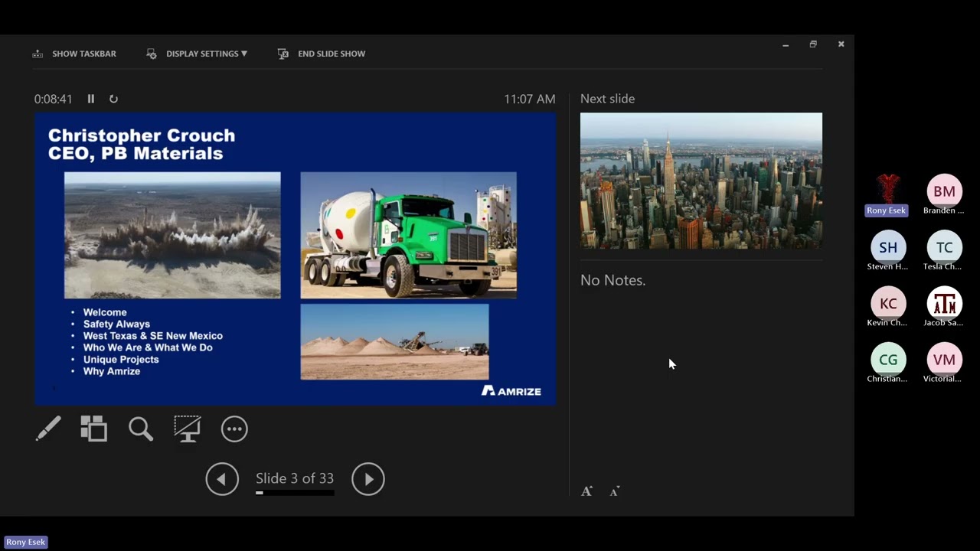Screen dimensions: 980x551
Task: Select the VM Victoria participant avatar
Action: (944, 360)
